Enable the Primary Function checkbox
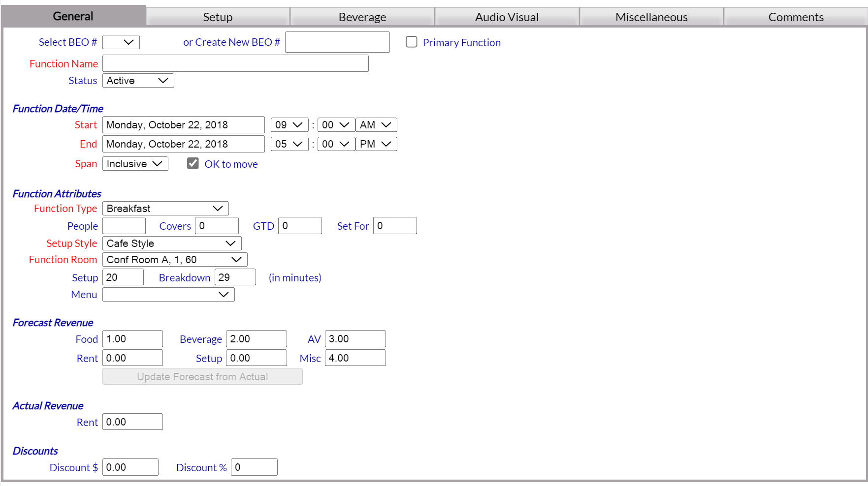The image size is (868, 486). 412,42
